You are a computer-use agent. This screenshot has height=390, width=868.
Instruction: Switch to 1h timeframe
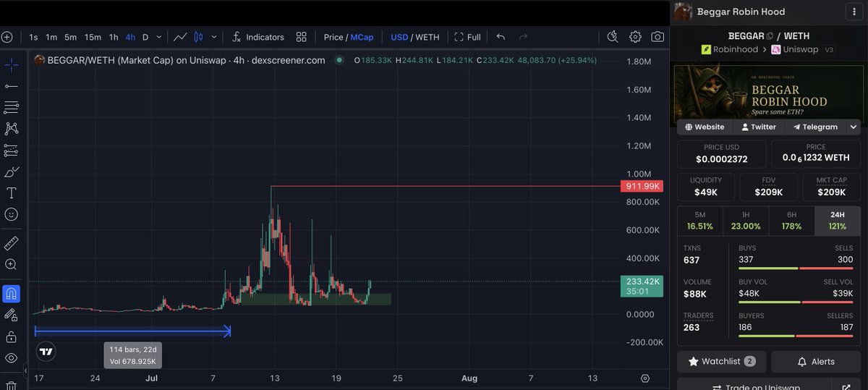(114, 37)
